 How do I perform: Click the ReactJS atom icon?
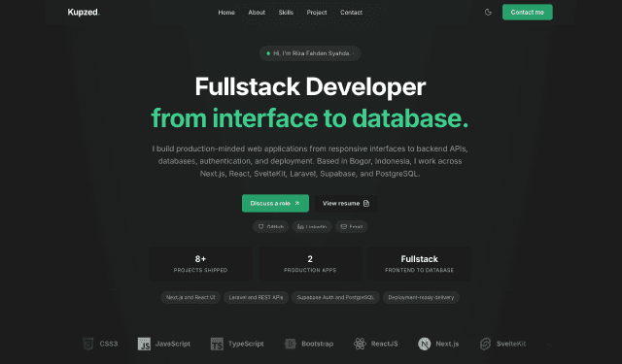pyautogui.click(x=360, y=344)
